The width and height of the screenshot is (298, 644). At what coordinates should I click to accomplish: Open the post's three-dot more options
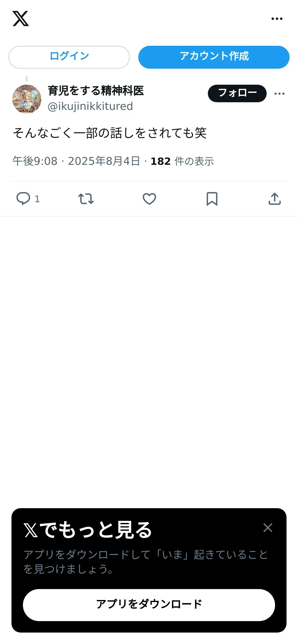pos(279,94)
